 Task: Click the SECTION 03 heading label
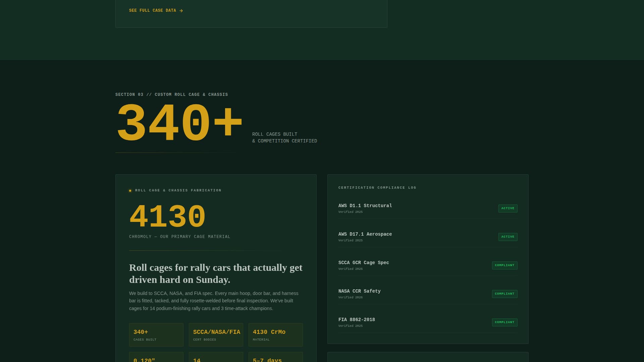click(x=171, y=95)
